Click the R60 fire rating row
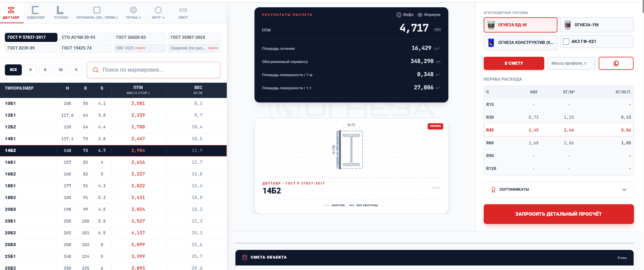Viewport: 644px width, 270px height. [x=558, y=143]
